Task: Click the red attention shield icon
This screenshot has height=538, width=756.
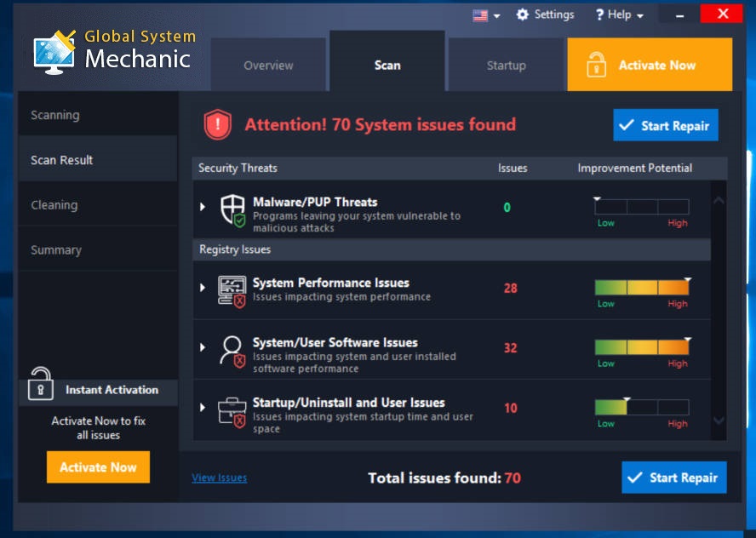Action: pyautogui.click(x=217, y=124)
